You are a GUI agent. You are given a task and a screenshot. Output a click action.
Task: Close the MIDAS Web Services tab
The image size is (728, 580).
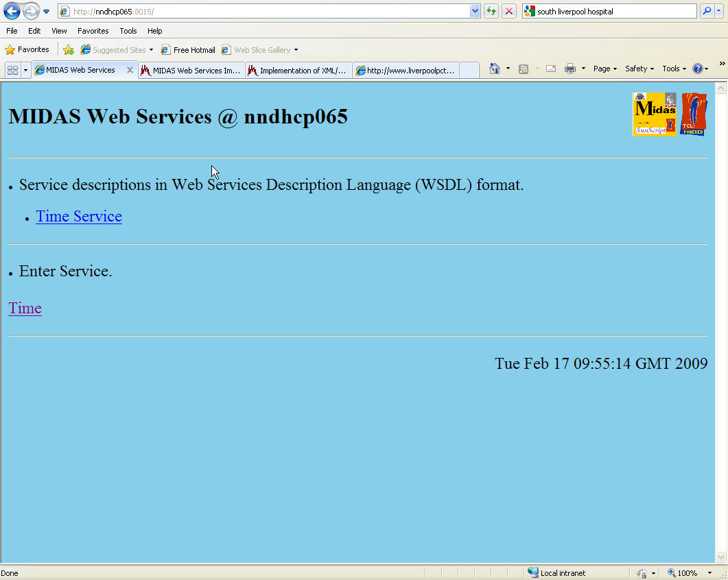tap(130, 70)
